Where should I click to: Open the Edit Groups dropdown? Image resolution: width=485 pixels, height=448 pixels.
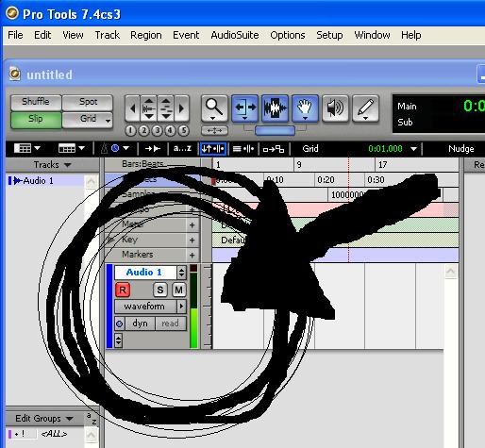[x=44, y=419]
